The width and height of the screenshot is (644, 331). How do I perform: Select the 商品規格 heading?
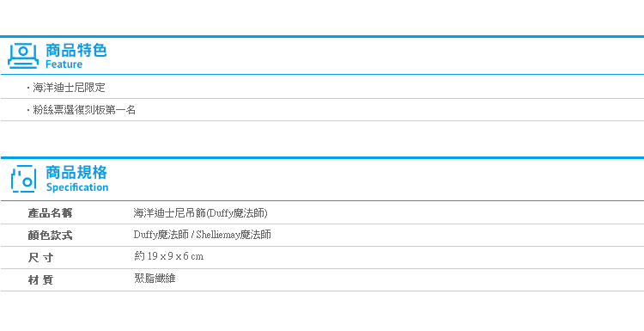coord(76,172)
